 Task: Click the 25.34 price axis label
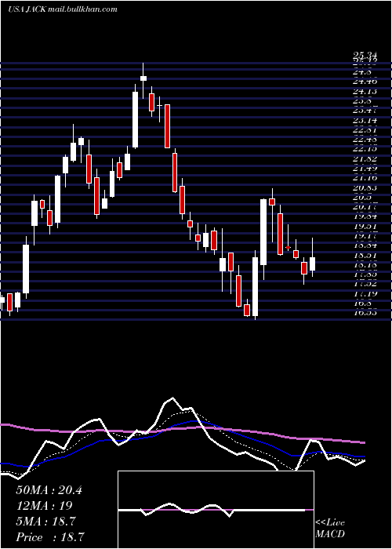tap(365, 55)
